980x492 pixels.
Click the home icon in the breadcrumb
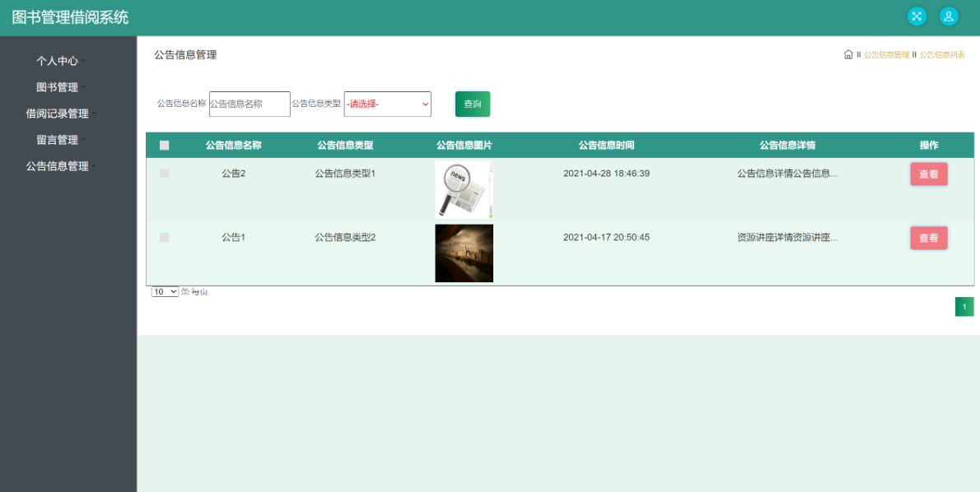click(848, 53)
